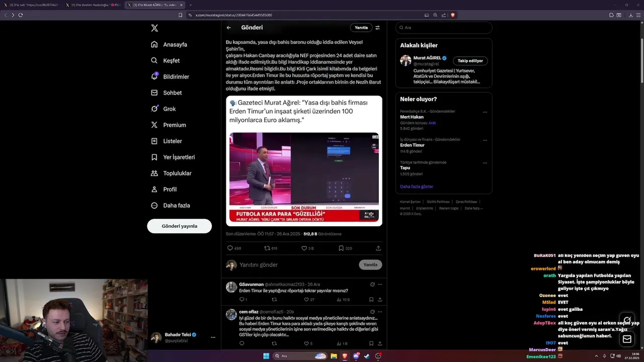The height and width of the screenshot is (362, 644).
Task: Open the Mert Hakan trending topic
Action: click(x=412, y=117)
